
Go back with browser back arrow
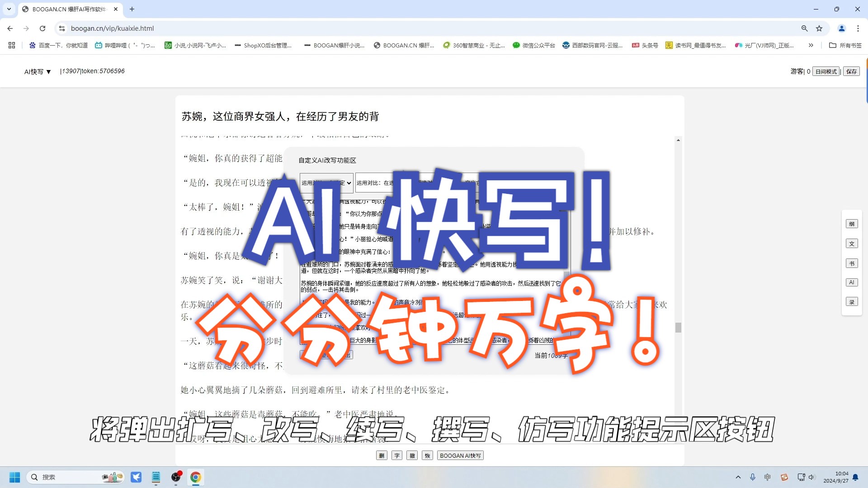tap(10, 28)
